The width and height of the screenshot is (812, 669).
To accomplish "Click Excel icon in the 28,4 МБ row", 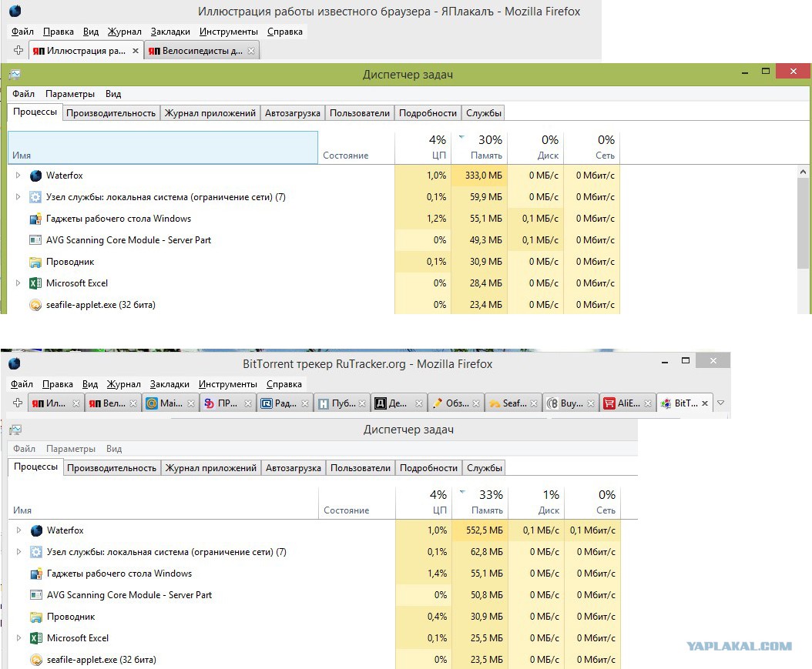I will pyautogui.click(x=35, y=283).
